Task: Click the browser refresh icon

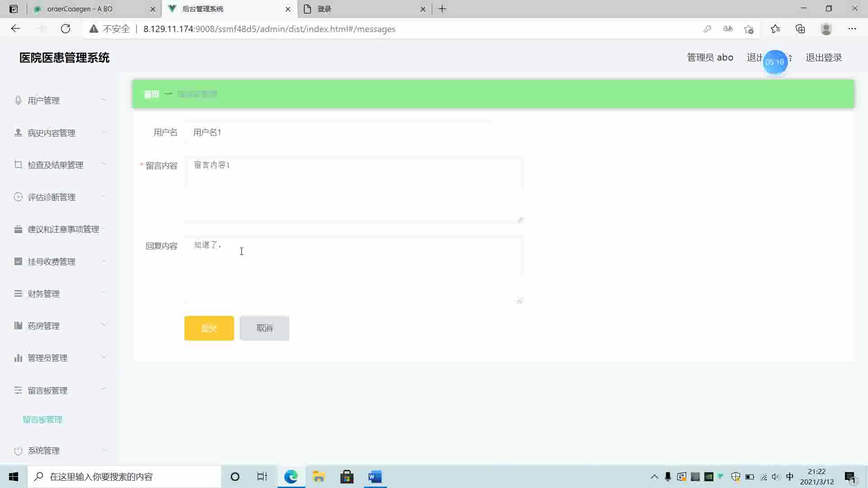Action: click(x=66, y=29)
